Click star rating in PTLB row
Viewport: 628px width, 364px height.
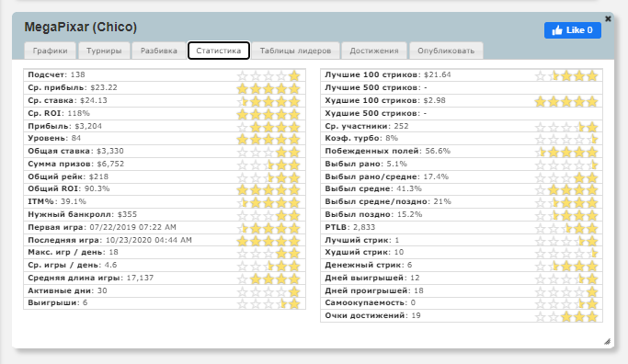click(566, 228)
